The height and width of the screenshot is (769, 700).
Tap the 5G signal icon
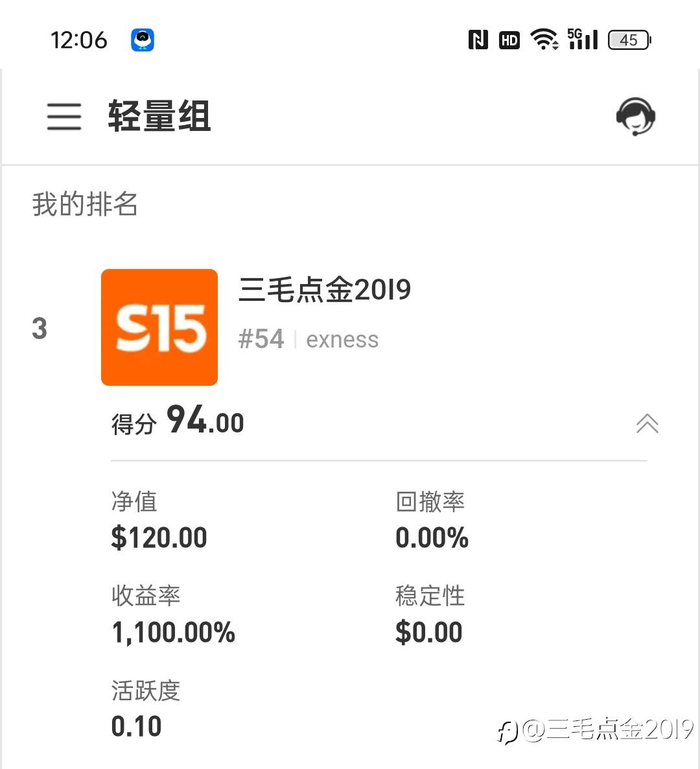point(582,39)
